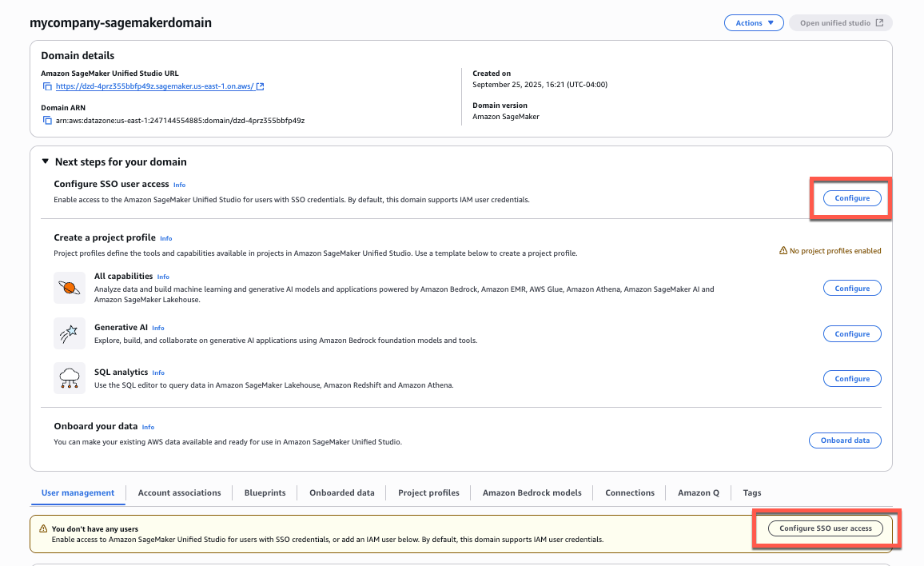Image resolution: width=924 pixels, height=566 pixels.
Task: Click the No project profiles enabled warning icon
Action: (x=783, y=250)
